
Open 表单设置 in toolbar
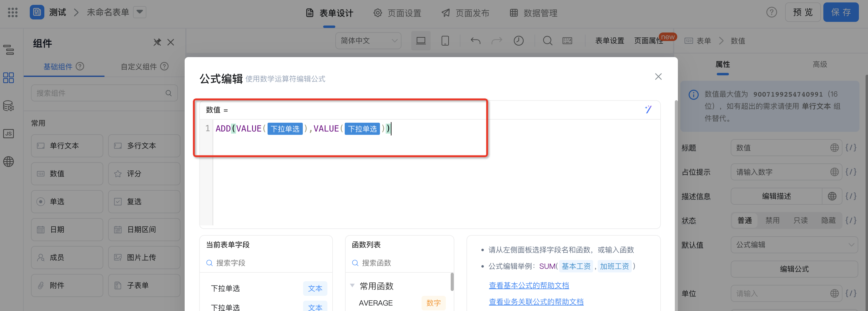pos(610,41)
